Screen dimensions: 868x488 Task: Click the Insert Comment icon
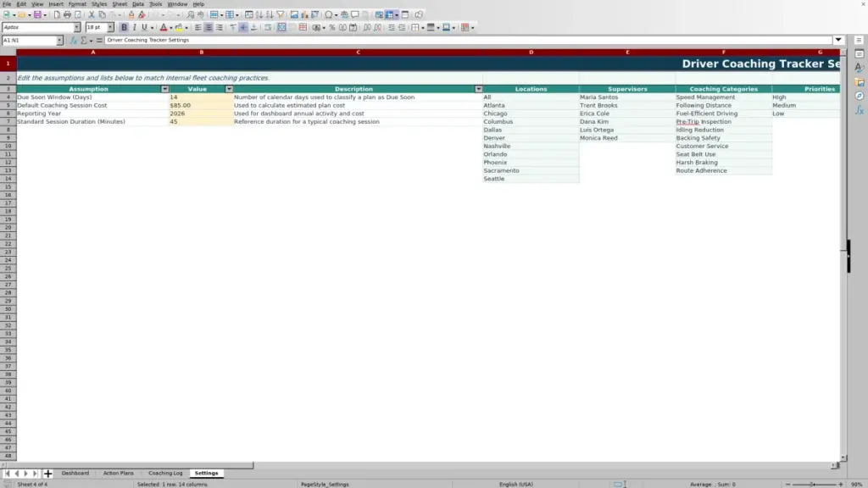tap(355, 14)
